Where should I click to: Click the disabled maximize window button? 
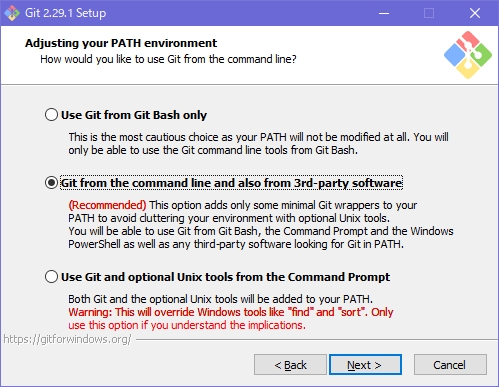pyautogui.click(x=429, y=13)
